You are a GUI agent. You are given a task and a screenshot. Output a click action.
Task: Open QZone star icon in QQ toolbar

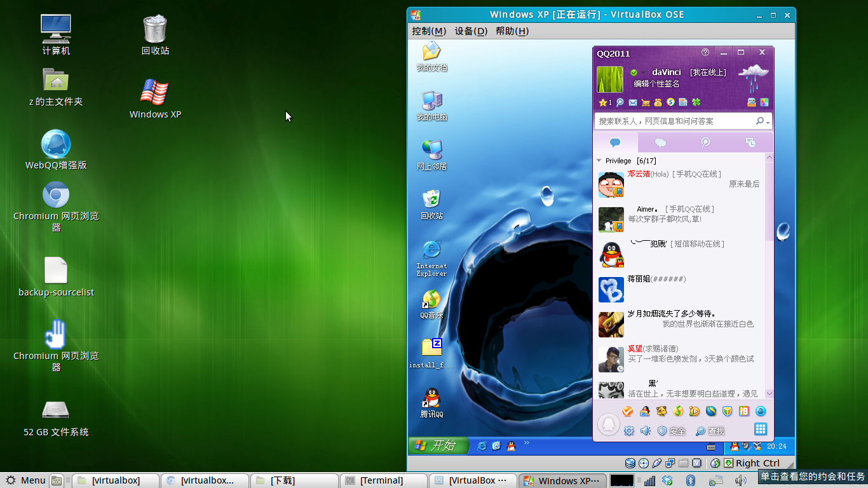point(603,102)
